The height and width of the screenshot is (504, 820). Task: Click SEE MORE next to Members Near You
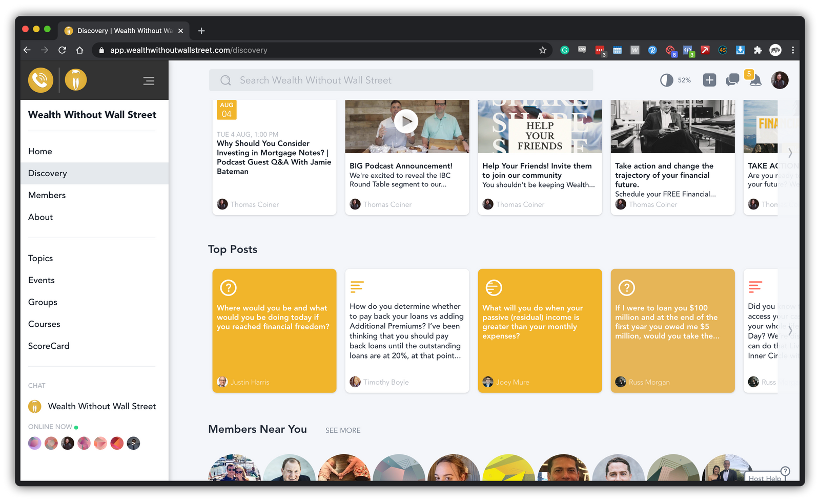tap(343, 430)
